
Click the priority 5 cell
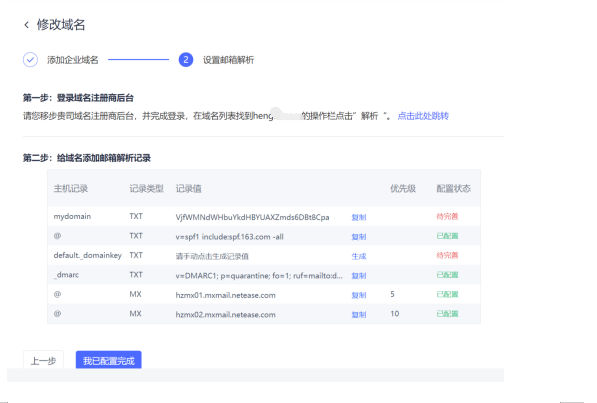pos(393,294)
